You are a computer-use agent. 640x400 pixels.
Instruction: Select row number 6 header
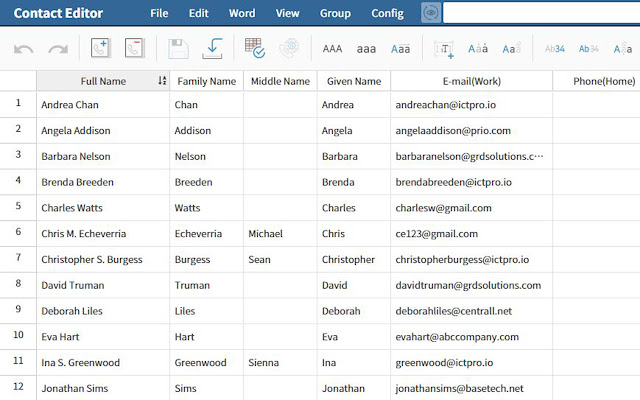(18, 232)
